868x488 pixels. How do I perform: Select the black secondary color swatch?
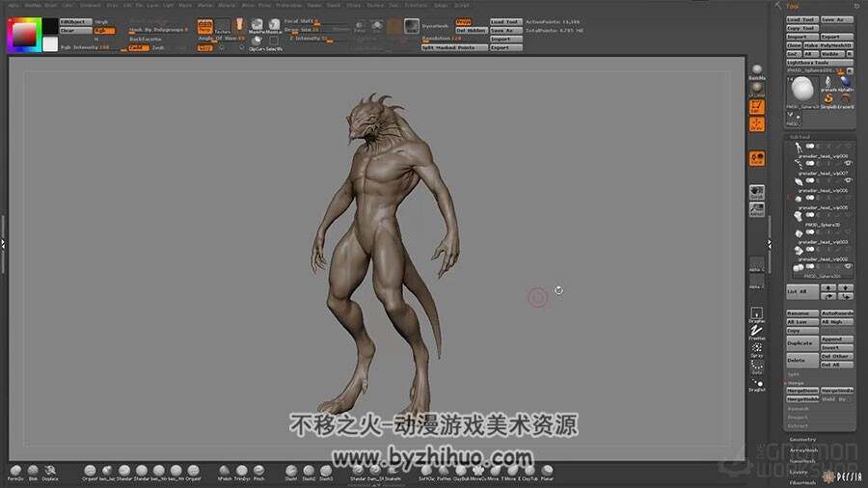50,25
